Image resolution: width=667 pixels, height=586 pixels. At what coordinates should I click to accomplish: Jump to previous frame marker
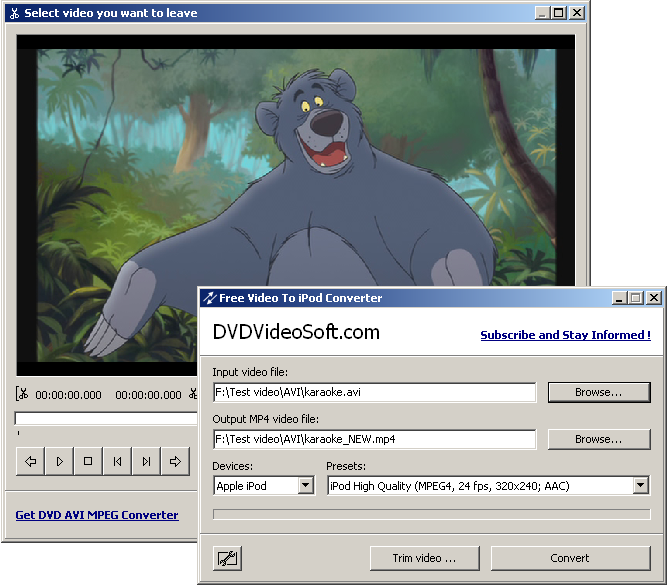click(117, 461)
